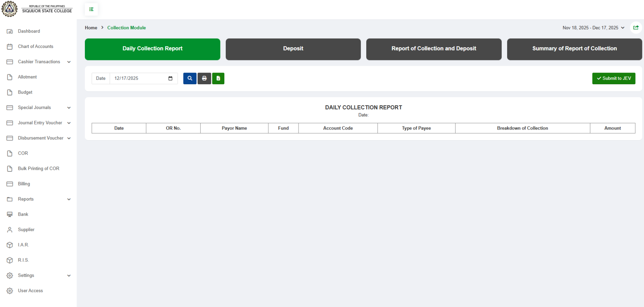Switch to the Deposit tab
This screenshot has width=644, height=307.
click(293, 49)
